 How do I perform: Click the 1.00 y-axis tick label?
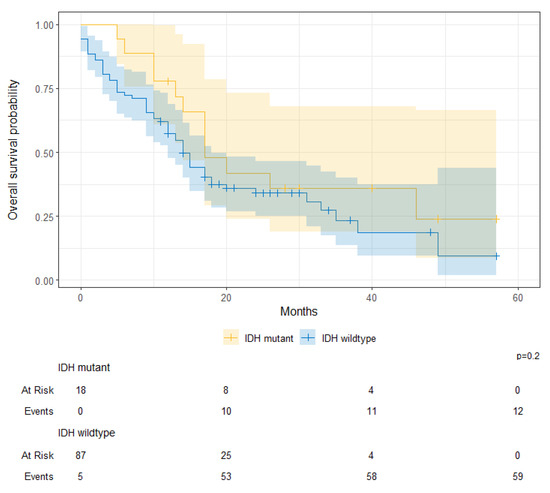point(45,25)
